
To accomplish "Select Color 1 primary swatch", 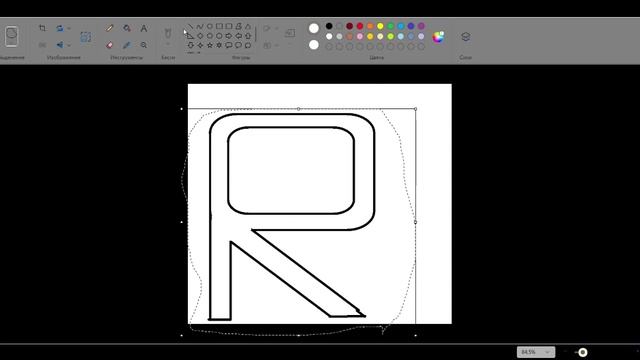I will (x=313, y=28).
